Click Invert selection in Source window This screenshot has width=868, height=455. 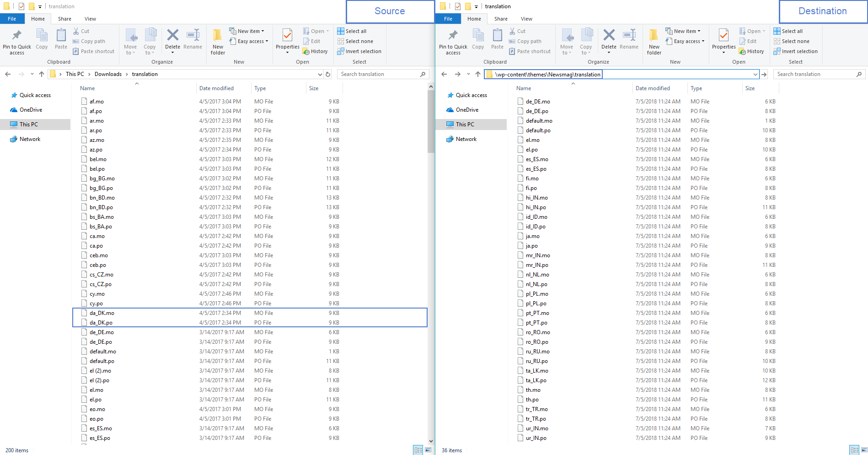click(x=359, y=51)
